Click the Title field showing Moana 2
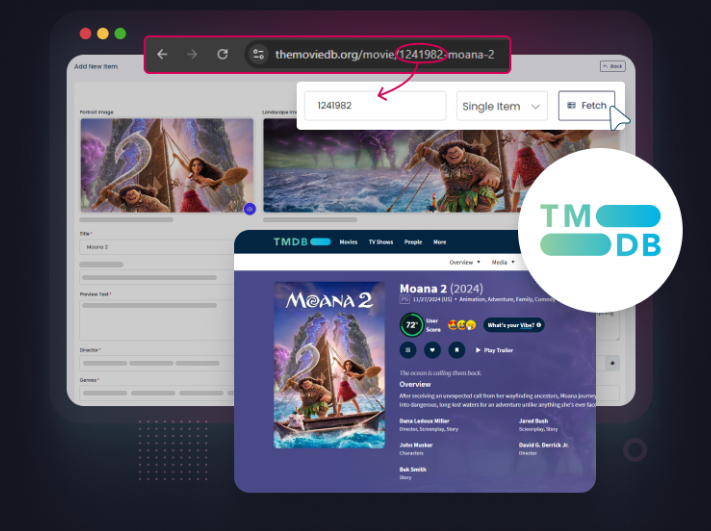 (156, 247)
